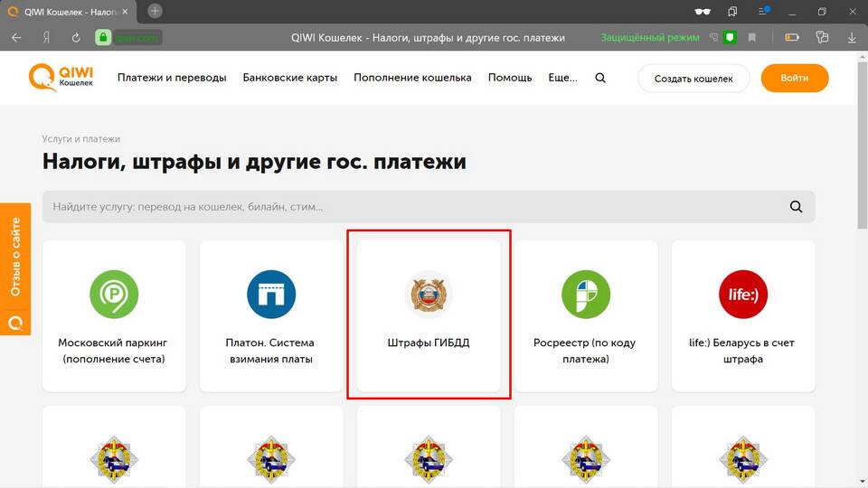
Task: Click the green lock site security icon
Action: pyautogui.click(x=103, y=38)
